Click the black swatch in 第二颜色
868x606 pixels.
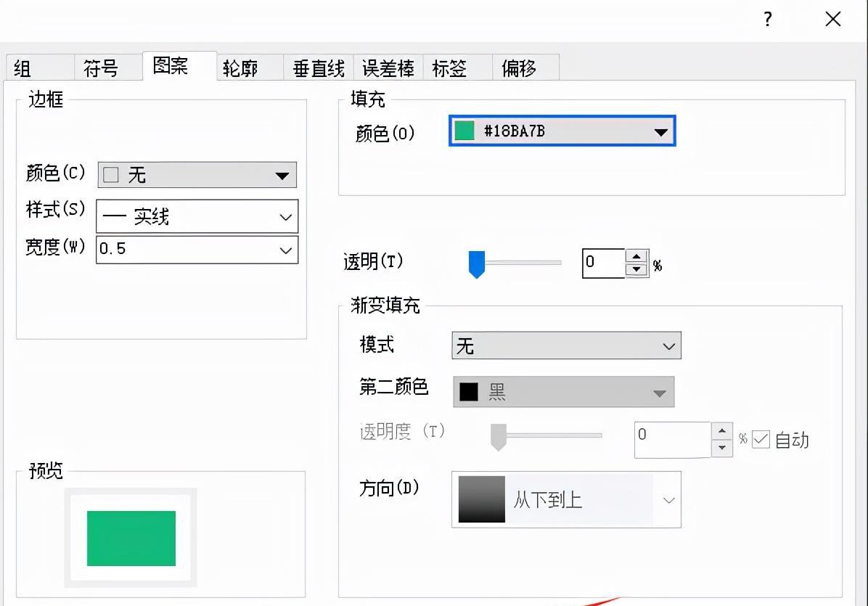[x=468, y=392]
